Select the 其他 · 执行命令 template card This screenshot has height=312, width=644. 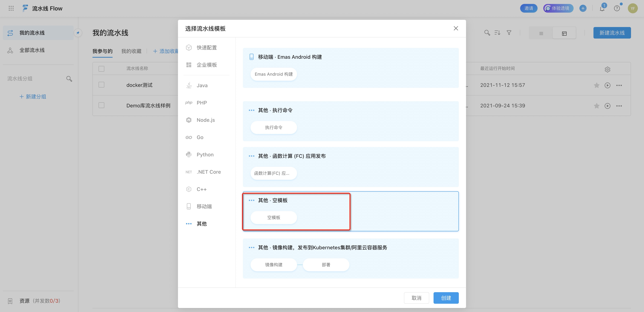point(351,121)
